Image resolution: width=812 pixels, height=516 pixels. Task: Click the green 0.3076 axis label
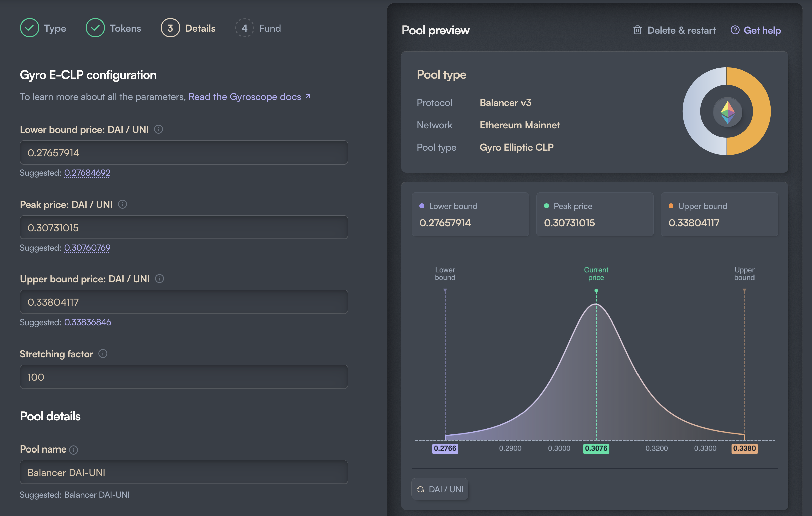[596, 448]
